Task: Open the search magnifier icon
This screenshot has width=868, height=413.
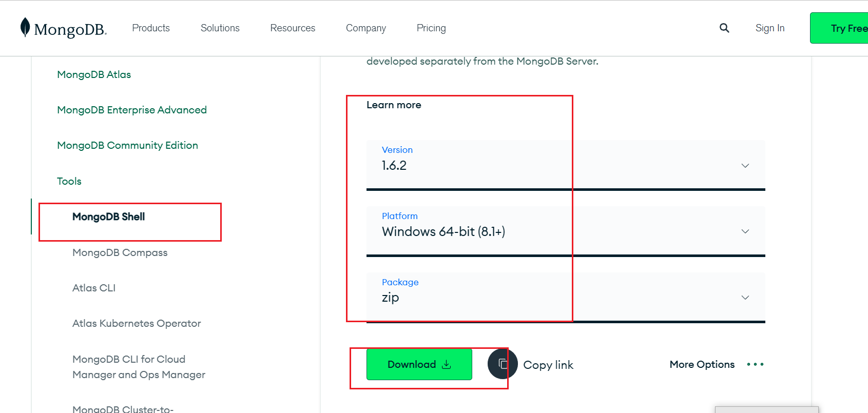Action: 724,28
